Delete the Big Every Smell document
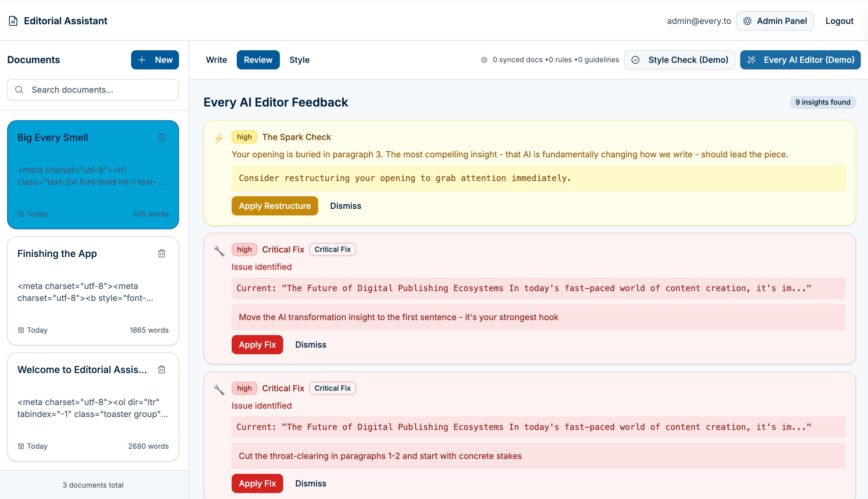Viewport: 868px width, 499px height. click(161, 137)
